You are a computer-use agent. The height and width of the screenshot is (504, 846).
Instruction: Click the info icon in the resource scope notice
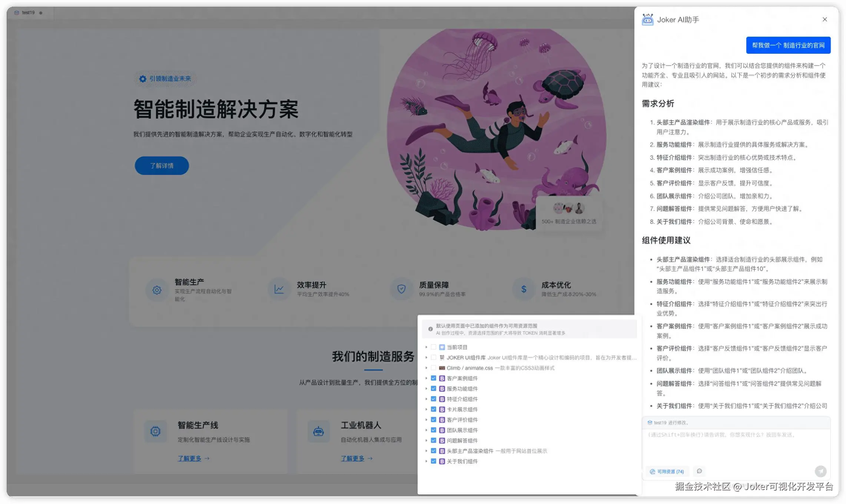430,328
